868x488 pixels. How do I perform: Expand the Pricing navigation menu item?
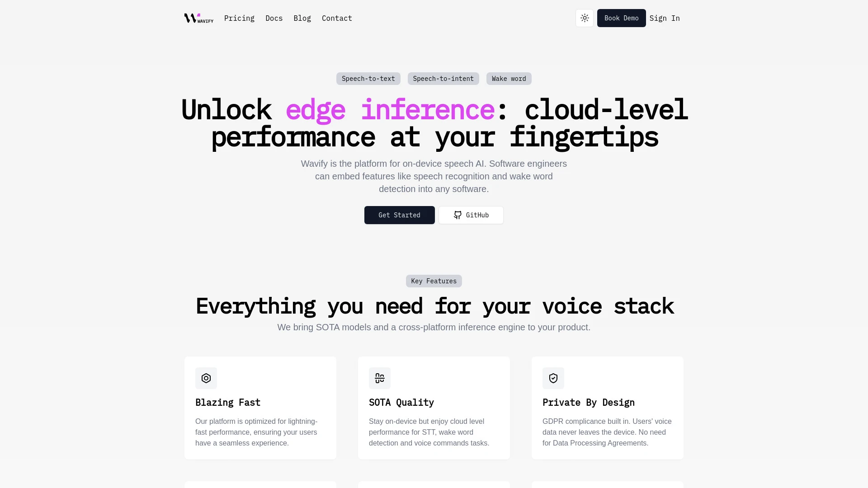tap(239, 18)
